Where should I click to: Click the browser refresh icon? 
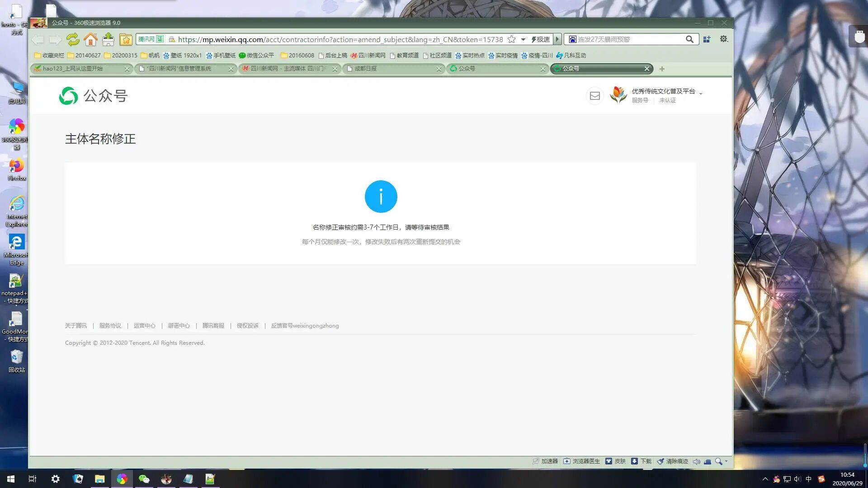point(73,40)
